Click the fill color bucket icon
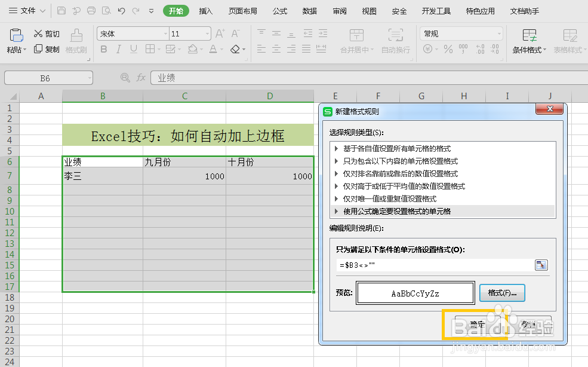 (192, 49)
